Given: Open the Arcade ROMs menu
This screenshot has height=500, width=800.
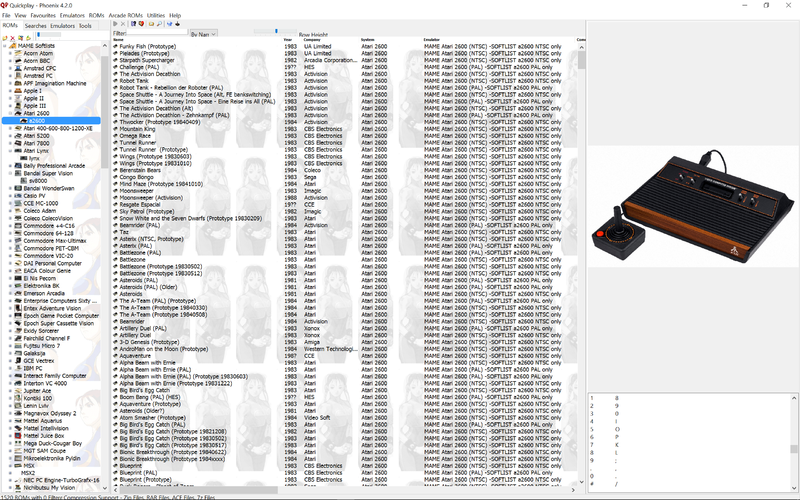Looking at the screenshot, I should click(126, 15).
